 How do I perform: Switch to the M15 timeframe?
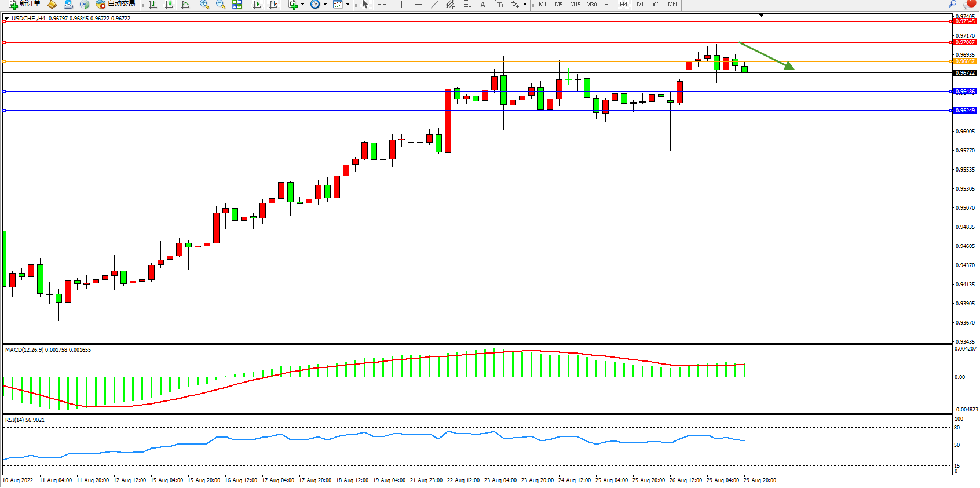(575, 5)
